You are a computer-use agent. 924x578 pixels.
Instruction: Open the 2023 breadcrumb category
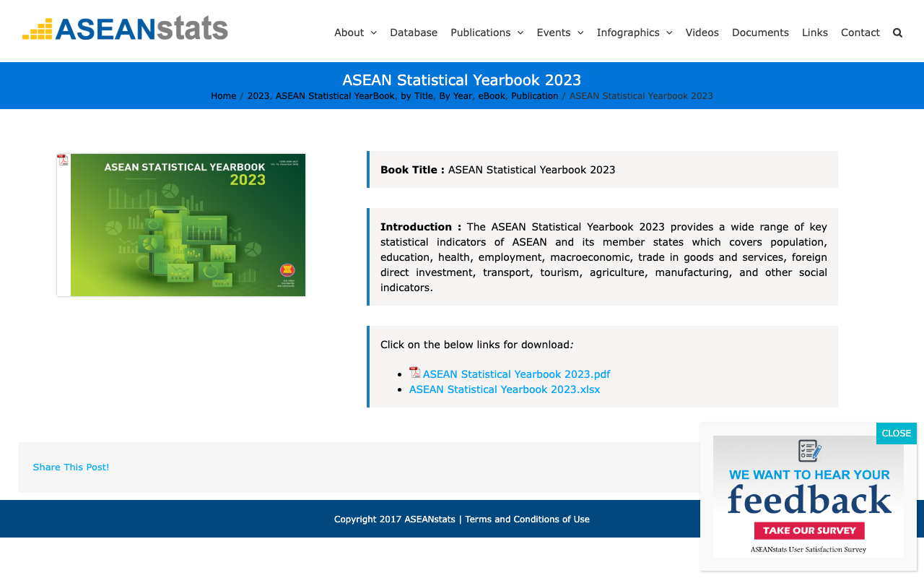point(258,96)
